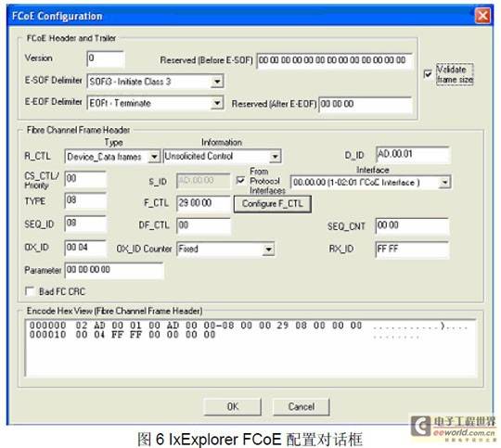Click the RX_ID input field
Image resolution: width=501 pixels, height=448 pixels.
(x=412, y=250)
